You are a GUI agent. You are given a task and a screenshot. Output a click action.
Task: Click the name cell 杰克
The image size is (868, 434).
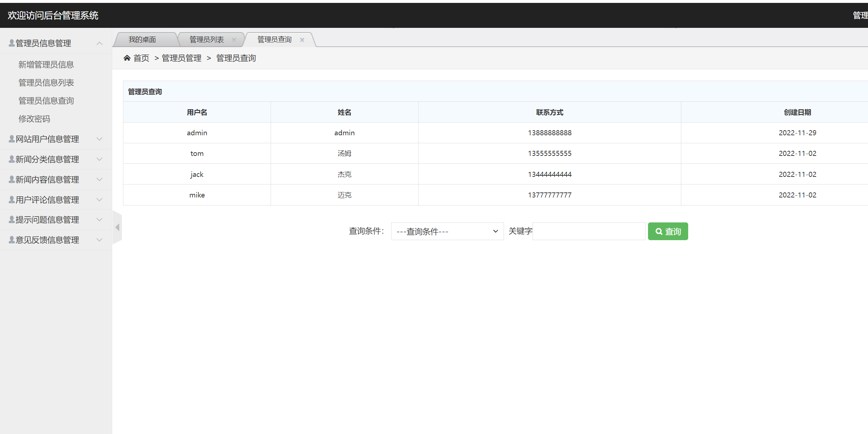point(344,174)
